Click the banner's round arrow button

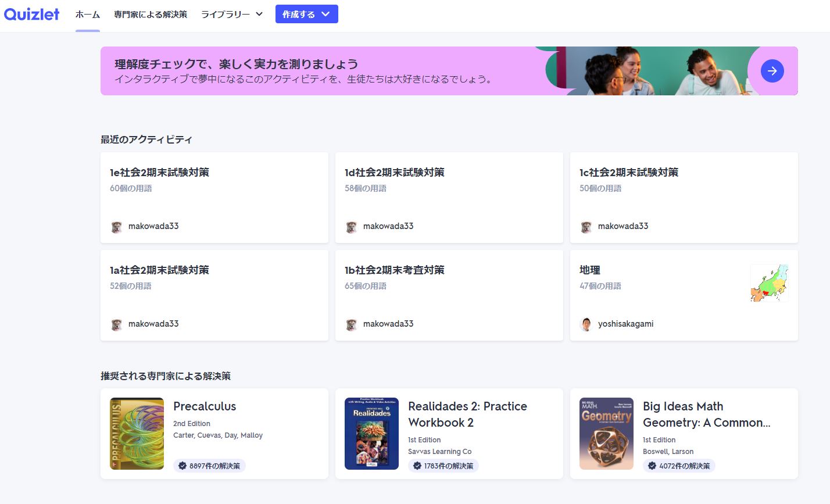pos(772,71)
